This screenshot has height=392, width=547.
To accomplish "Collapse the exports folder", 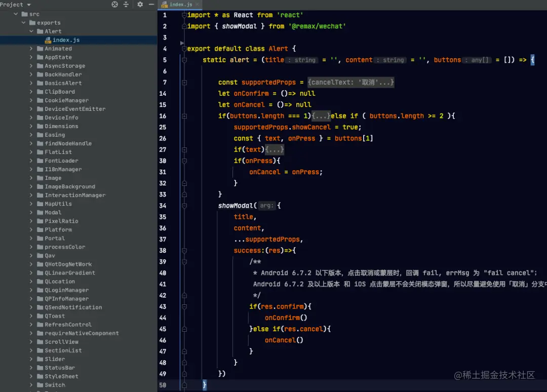I will pyautogui.click(x=23, y=23).
